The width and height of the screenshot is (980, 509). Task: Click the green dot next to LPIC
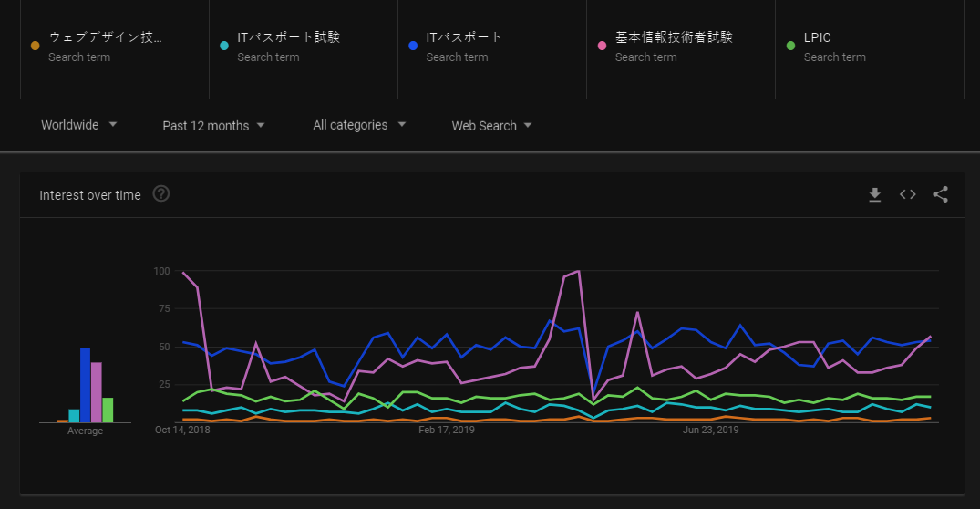click(x=790, y=45)
